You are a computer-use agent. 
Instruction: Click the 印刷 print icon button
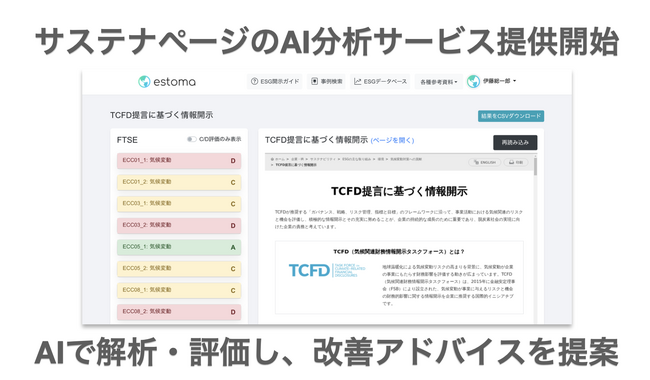coord(516,162)
